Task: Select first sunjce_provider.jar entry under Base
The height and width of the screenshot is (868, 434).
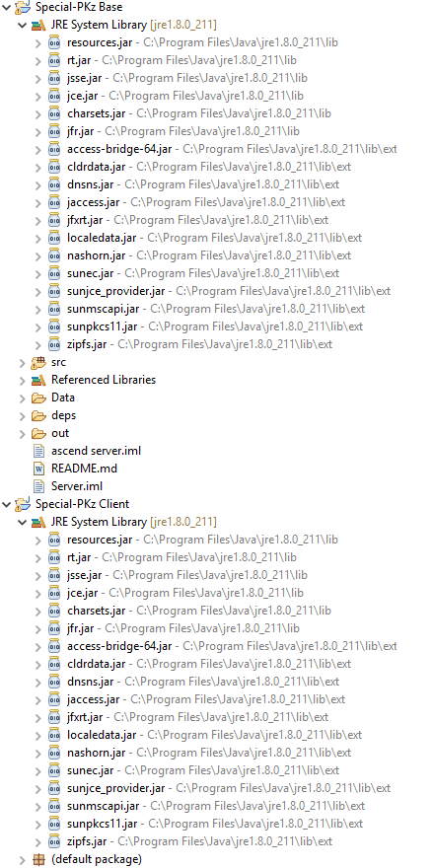Action: point(229,291)
